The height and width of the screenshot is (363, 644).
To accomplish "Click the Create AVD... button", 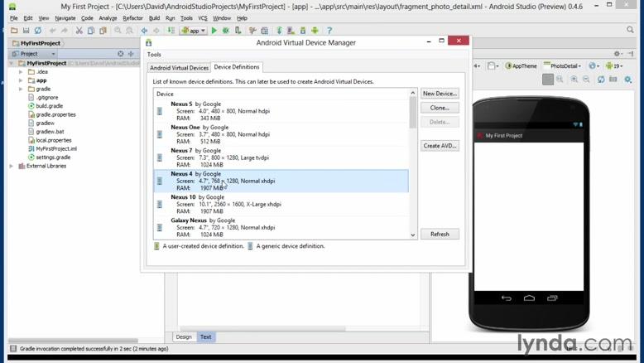I will (x=440, y=146).
